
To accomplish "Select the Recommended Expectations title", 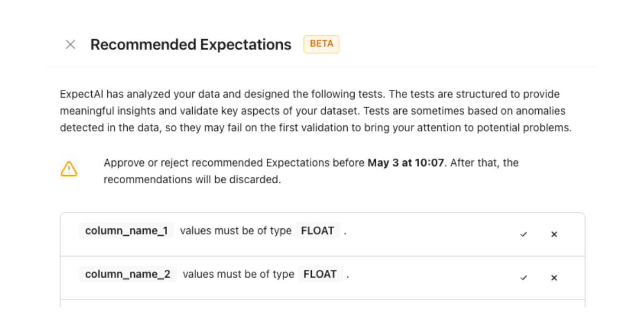I will pos(191,44).
